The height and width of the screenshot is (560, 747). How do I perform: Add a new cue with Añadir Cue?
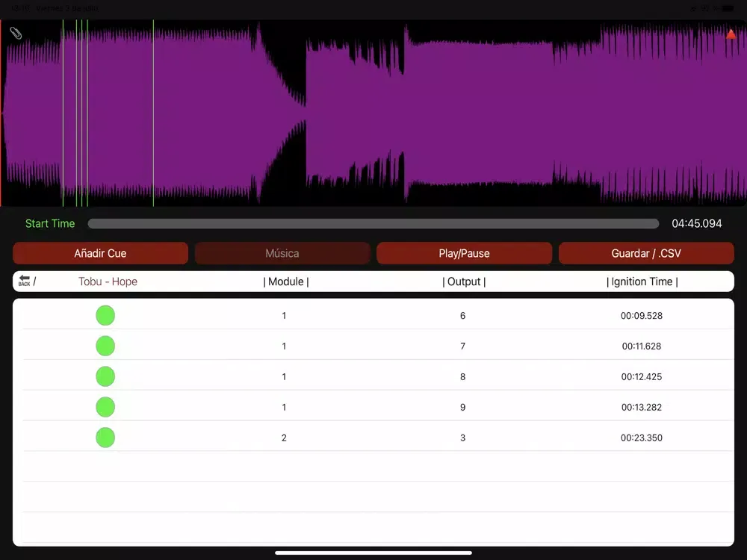[x=101, y=253]
